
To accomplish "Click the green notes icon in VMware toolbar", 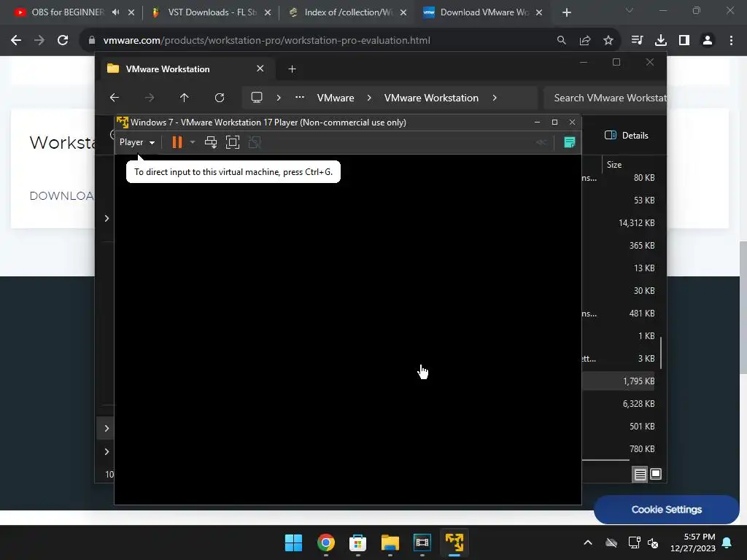I will click(x=569, y=142).
